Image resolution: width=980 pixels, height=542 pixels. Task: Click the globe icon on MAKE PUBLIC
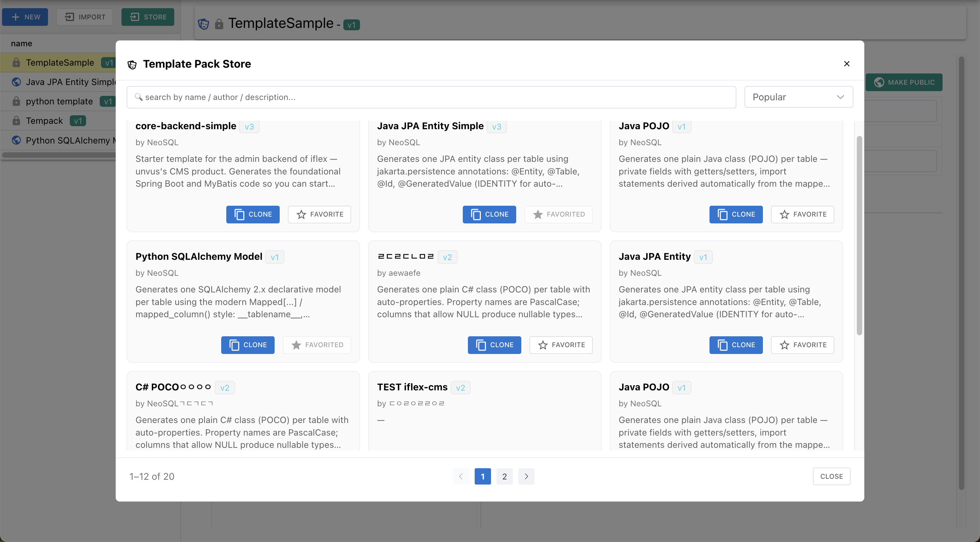(x=879, y=82)
